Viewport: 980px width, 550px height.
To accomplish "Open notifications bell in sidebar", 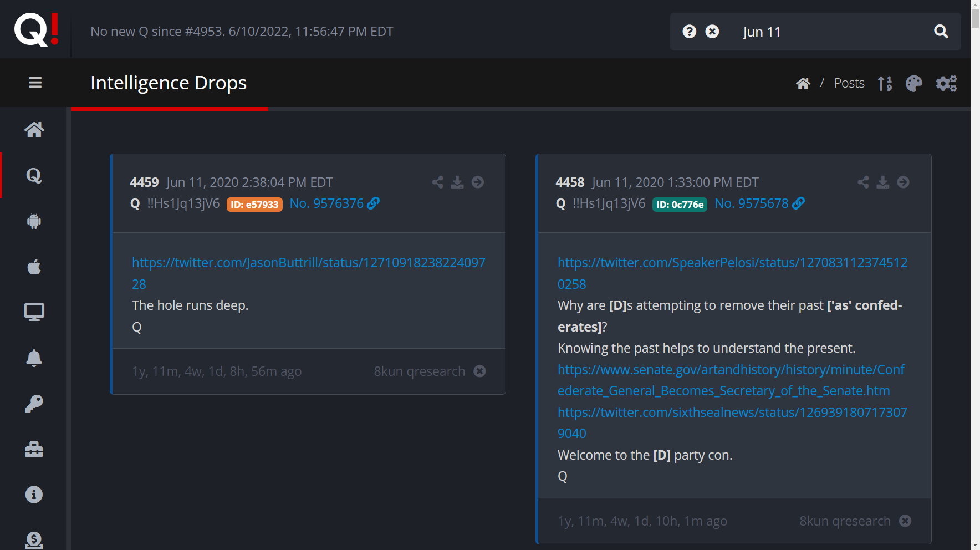I will [34, 358].
